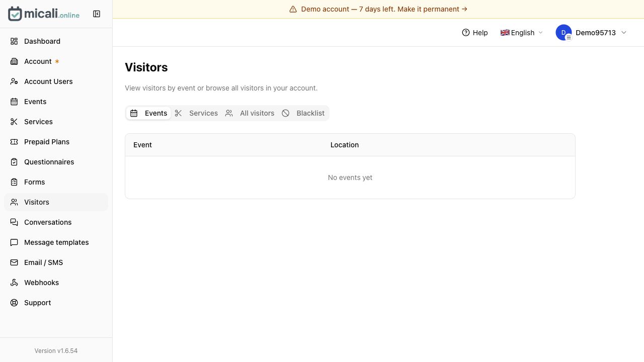
Task: Click the calendar icon on Events tab
Action: point(134,113)
